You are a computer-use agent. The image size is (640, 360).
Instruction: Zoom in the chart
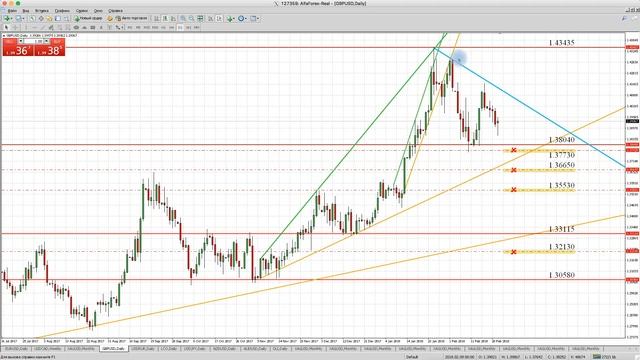(182, 18)
